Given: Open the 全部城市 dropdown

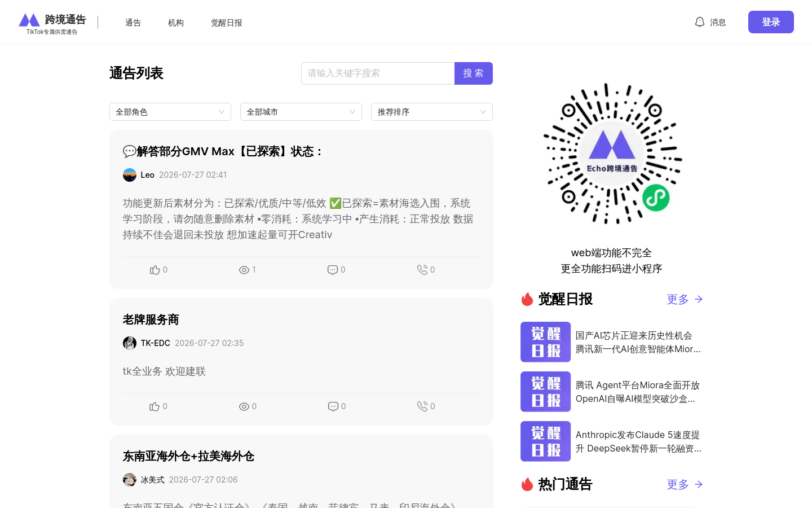Looking at the screenshot, I should [x=301, y=112].
